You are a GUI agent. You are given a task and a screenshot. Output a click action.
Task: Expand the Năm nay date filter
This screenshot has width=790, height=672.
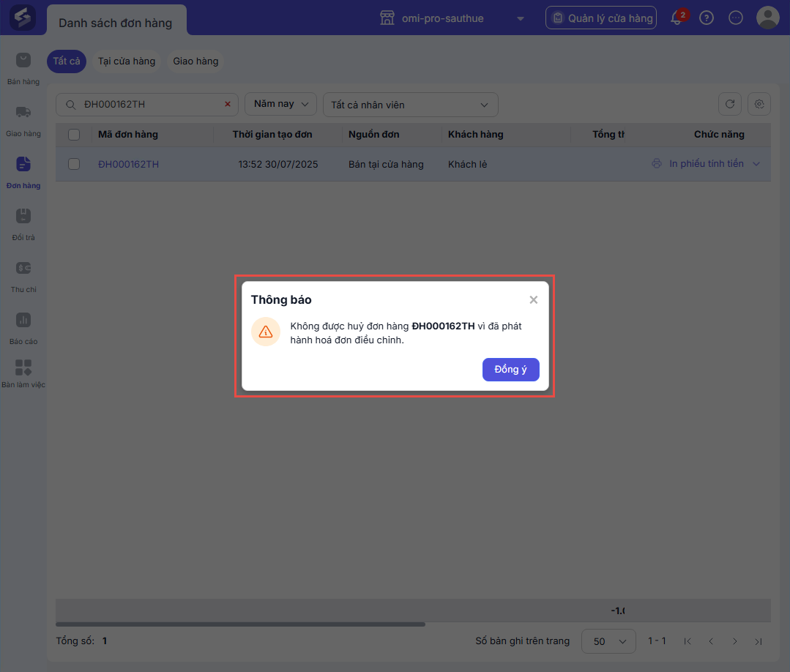pyautogui.click(x=280, y=104)
